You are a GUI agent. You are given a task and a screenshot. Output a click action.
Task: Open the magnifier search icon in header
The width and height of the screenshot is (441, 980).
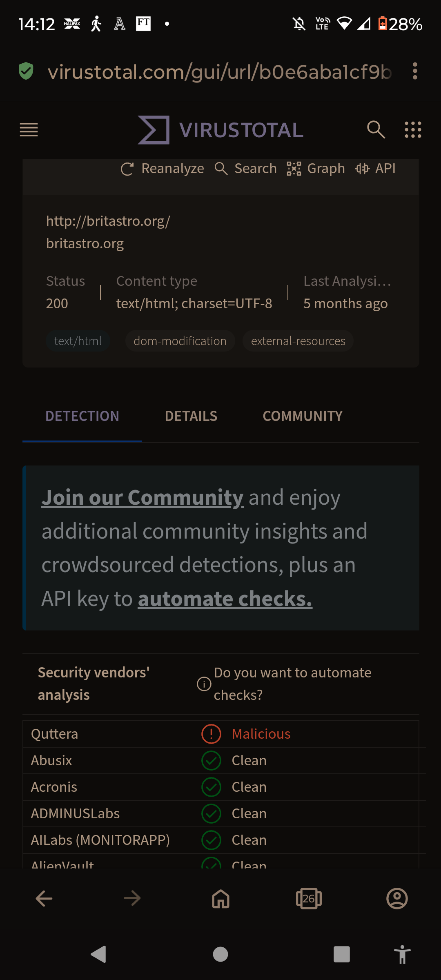[x=376, y=130]
